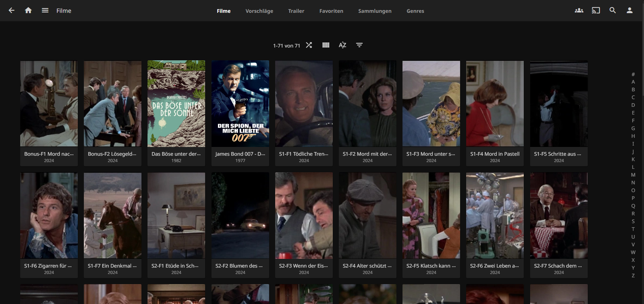
Task: Open the SyncPlay group icon
Action: [x=579, y=10]
